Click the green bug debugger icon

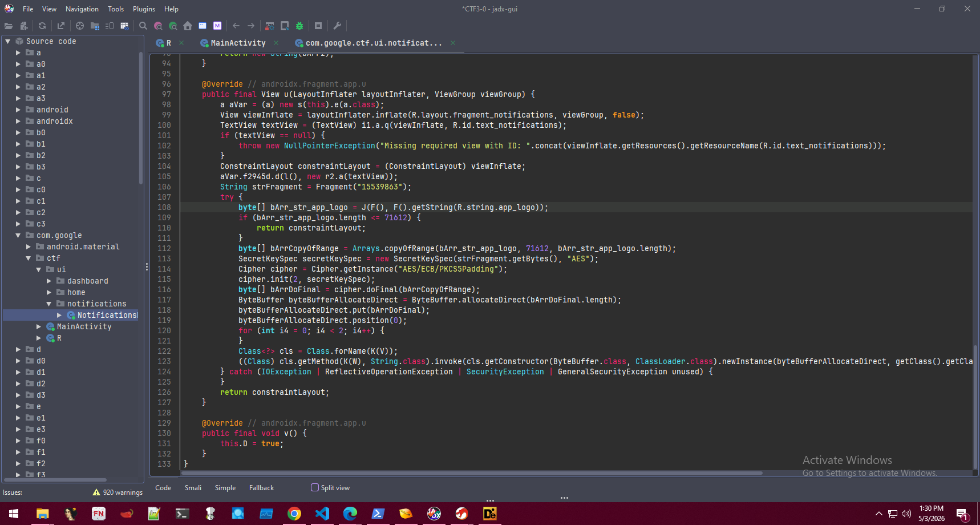coord(299,26)
